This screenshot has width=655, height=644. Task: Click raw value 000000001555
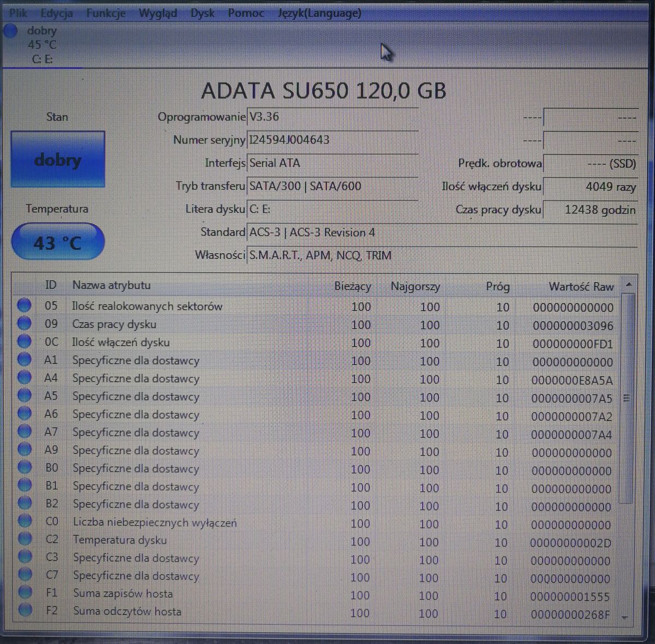pyautogui.click(x=570, y=597)
